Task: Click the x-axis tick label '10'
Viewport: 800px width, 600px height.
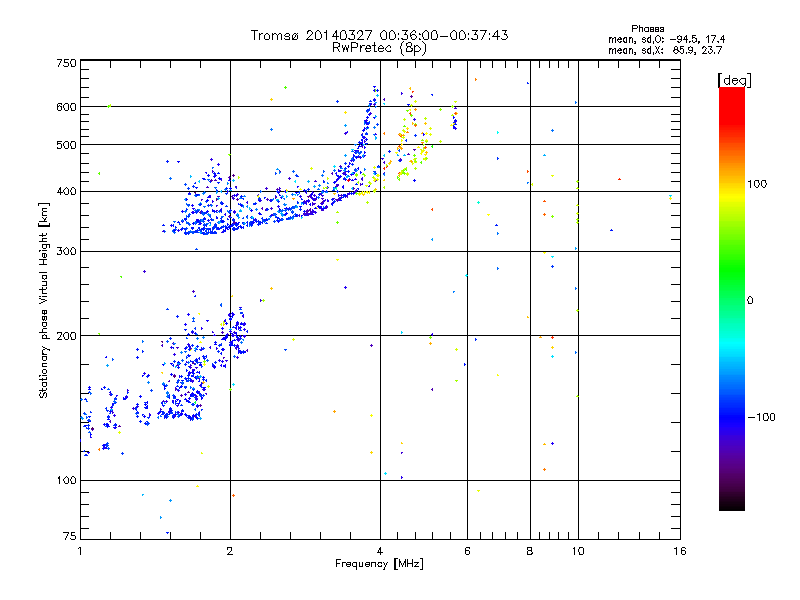Action: pyautogui.click(x=578, y=551)
